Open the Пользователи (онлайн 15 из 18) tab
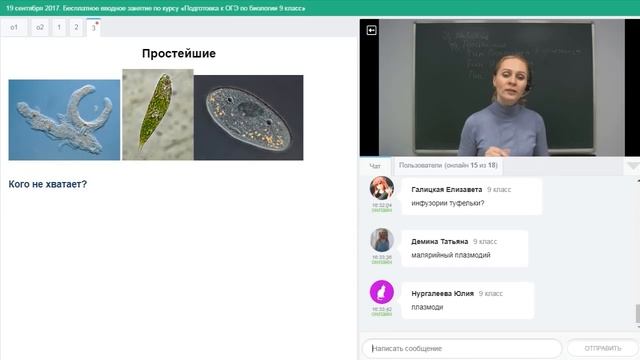Image resolution: width=640 pixels, height=360 pixels. [x=448, y=165]
